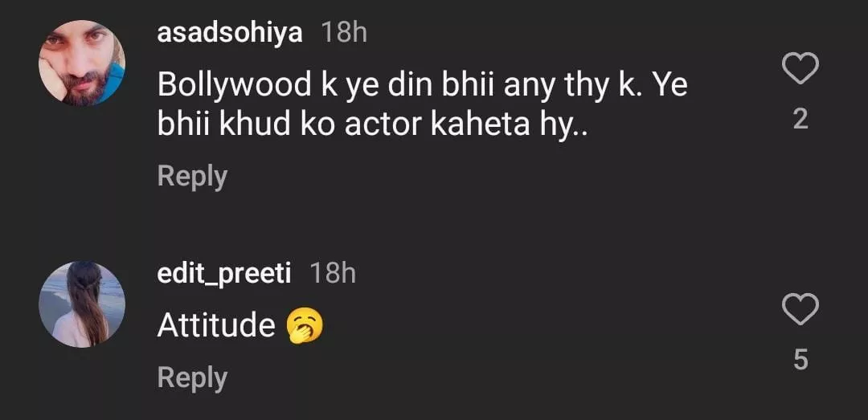Image resolution: width=868 pixels, height=420 pixels.
Task: Click the 18h timestamp next to edit_preeti
Action: click(332, 274)
